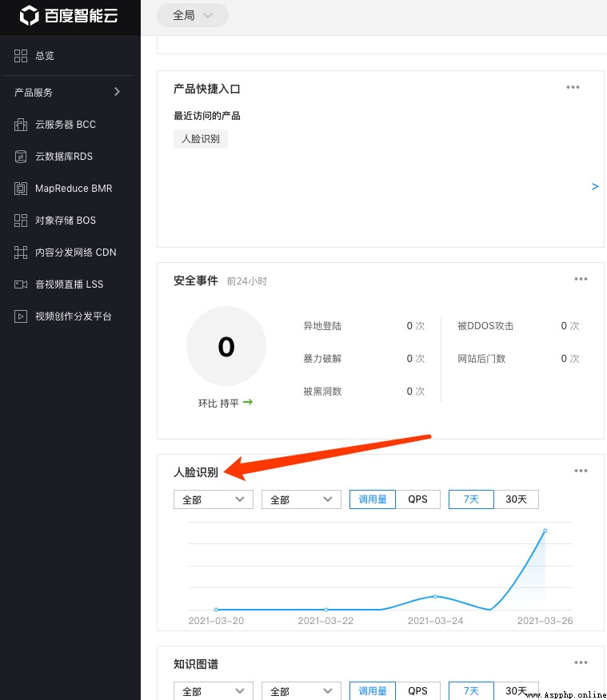607x700 pixels.
Task: Select 30天 range in 知识图谱
Action: pos(517,691)
